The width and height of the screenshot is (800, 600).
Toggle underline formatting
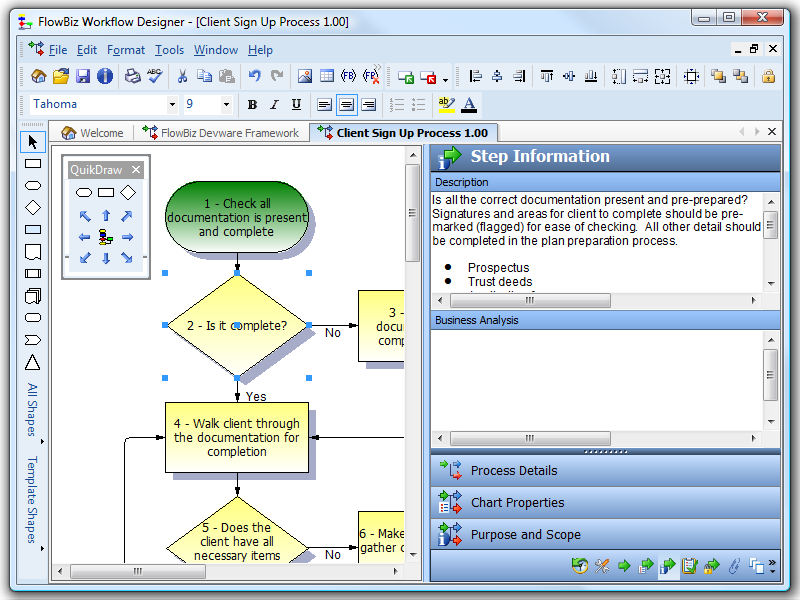(296, 105)
